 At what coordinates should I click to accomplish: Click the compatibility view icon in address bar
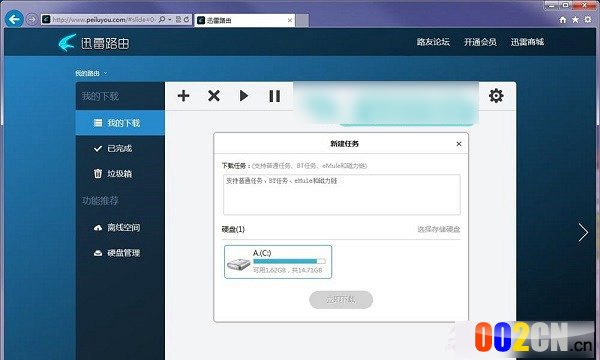pos(178,19)
